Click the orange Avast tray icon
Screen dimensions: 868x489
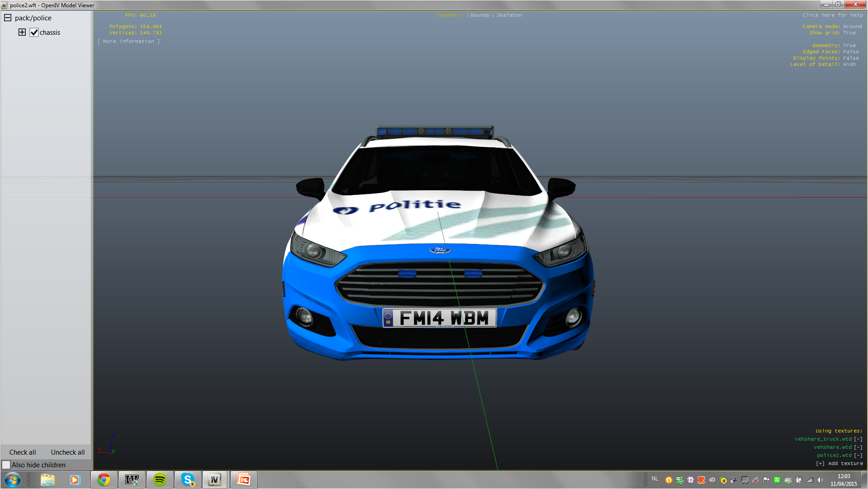669,480
